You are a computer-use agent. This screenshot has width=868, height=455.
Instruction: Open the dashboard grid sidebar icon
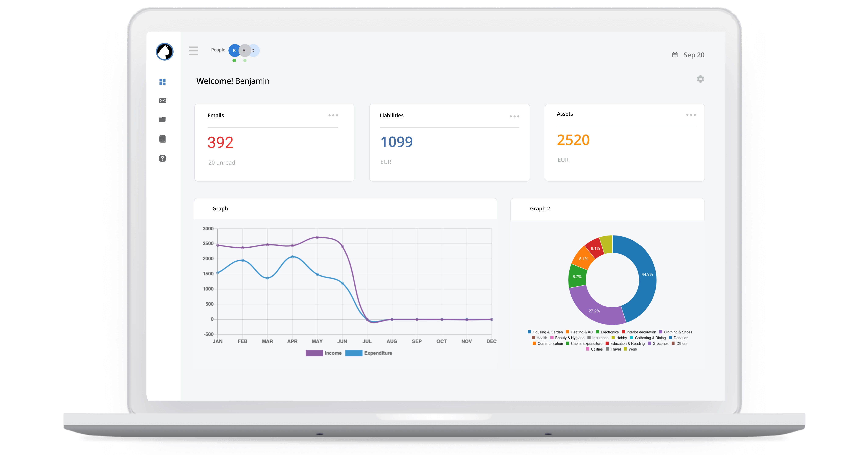(x=162, y=82)
